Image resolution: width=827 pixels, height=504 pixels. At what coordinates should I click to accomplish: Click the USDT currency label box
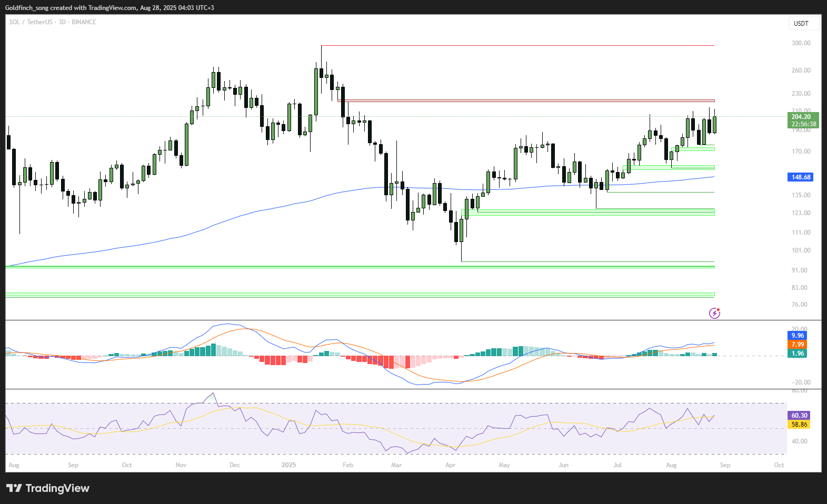click(804, 24)
